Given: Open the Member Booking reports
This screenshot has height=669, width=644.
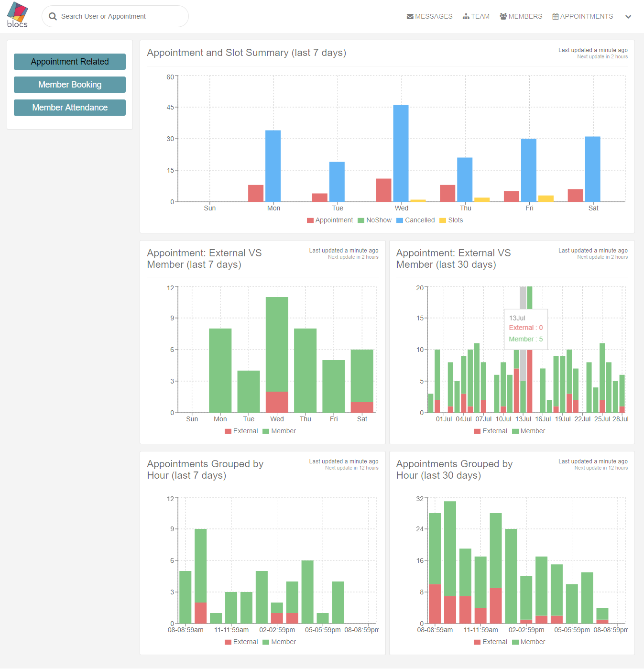Looking at the screenshot, I should tap(70, 85).
